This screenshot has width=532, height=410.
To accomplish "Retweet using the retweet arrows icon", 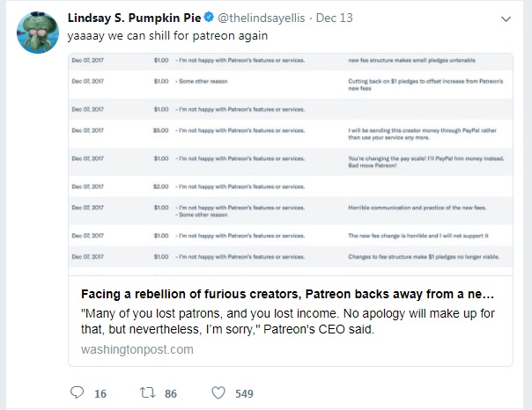I will click(147, 392).
